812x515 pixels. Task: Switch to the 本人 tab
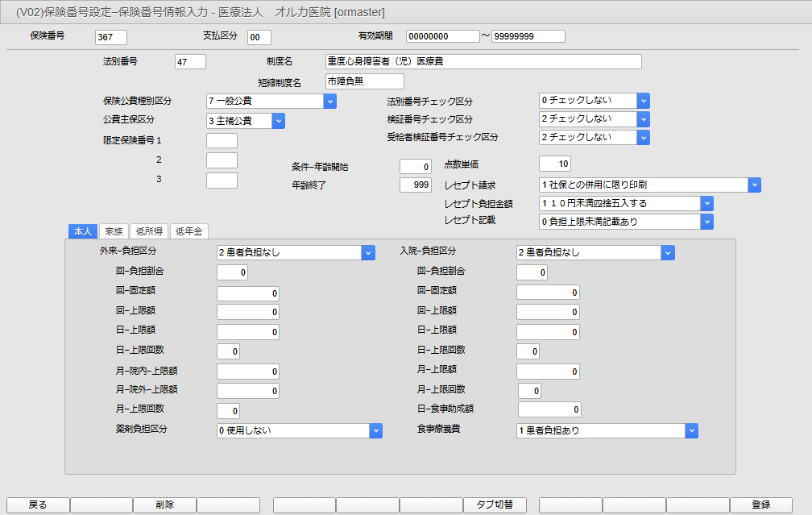click(83, 231)
